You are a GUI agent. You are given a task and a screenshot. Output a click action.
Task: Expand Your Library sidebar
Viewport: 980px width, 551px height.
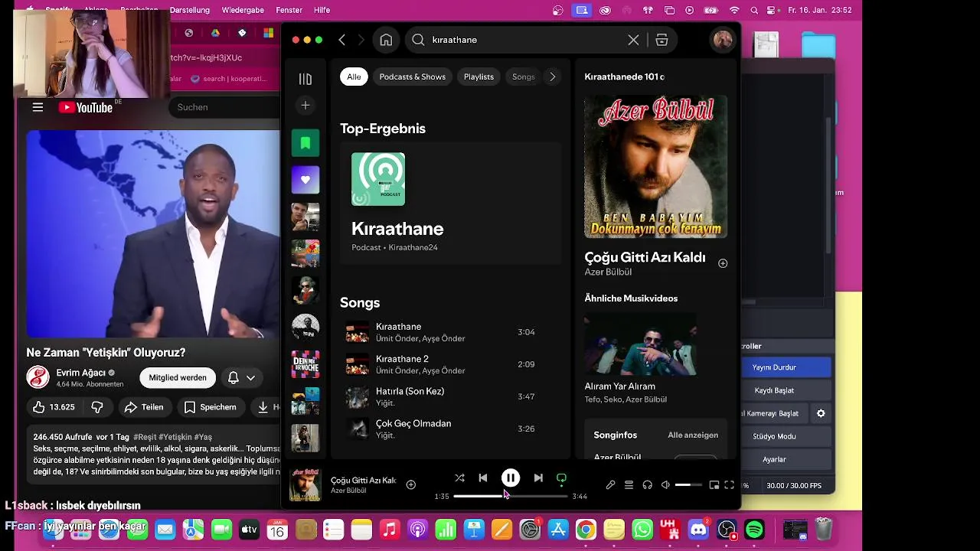coord(305,79)
